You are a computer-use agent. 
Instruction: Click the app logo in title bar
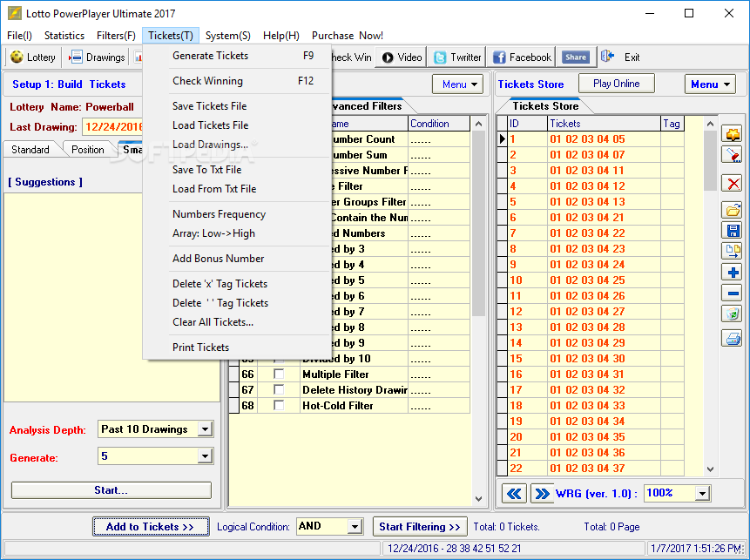[14, 13]
